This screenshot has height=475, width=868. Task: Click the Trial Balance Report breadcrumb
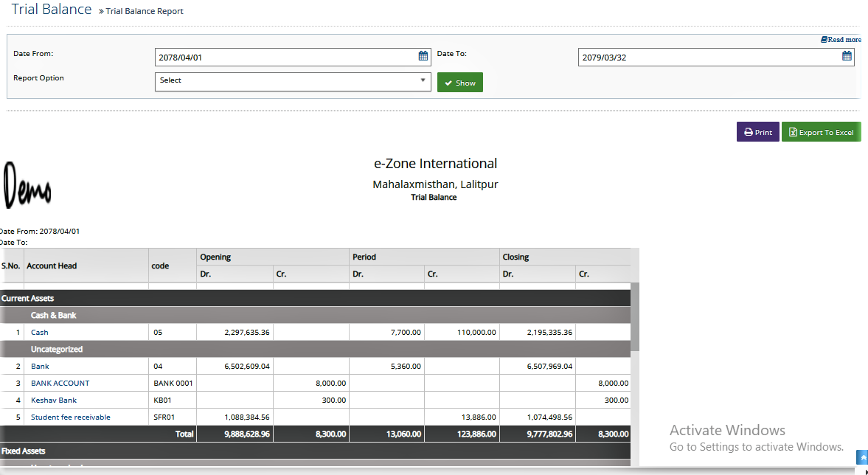145,11
